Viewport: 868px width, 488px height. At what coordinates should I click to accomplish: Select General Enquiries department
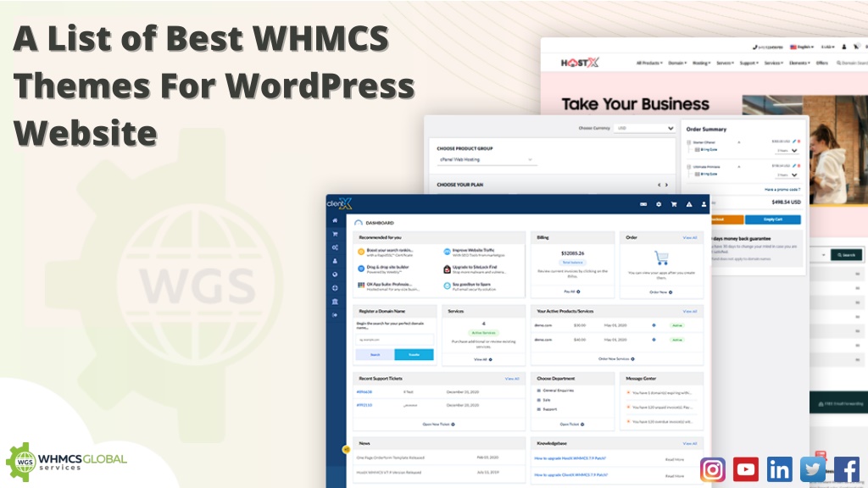click(x=555, y=391)
